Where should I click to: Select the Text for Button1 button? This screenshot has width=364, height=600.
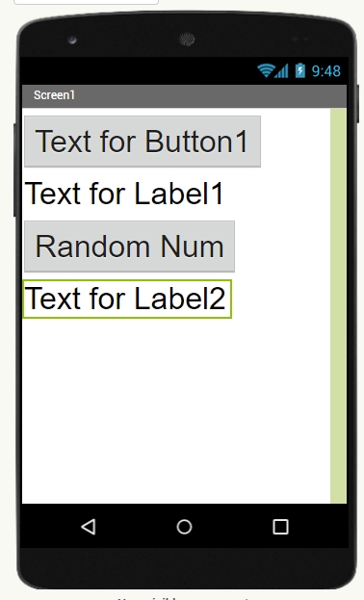click(x=143, y=142)
